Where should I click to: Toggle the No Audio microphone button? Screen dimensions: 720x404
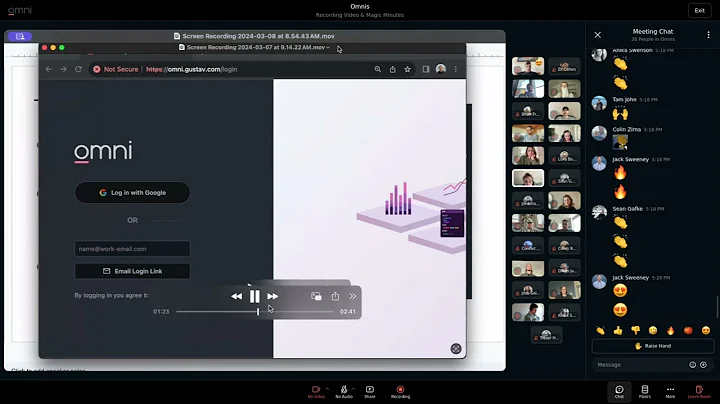tap(344, 389)
